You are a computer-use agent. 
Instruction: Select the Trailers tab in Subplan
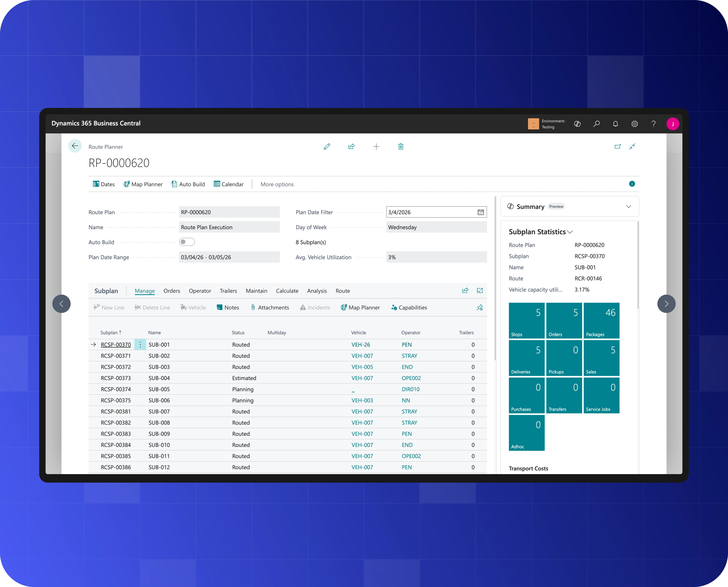(x=228, y=291)
